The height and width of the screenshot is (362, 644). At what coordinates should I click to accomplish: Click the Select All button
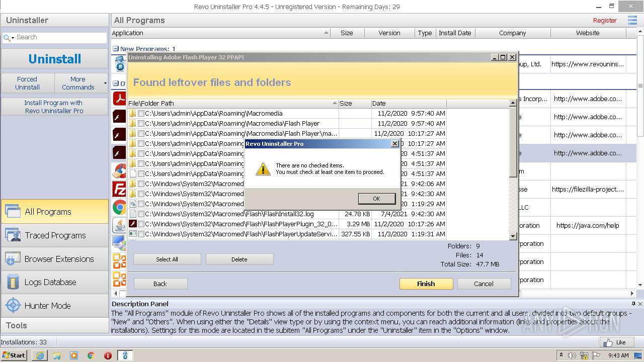point(167,259)
